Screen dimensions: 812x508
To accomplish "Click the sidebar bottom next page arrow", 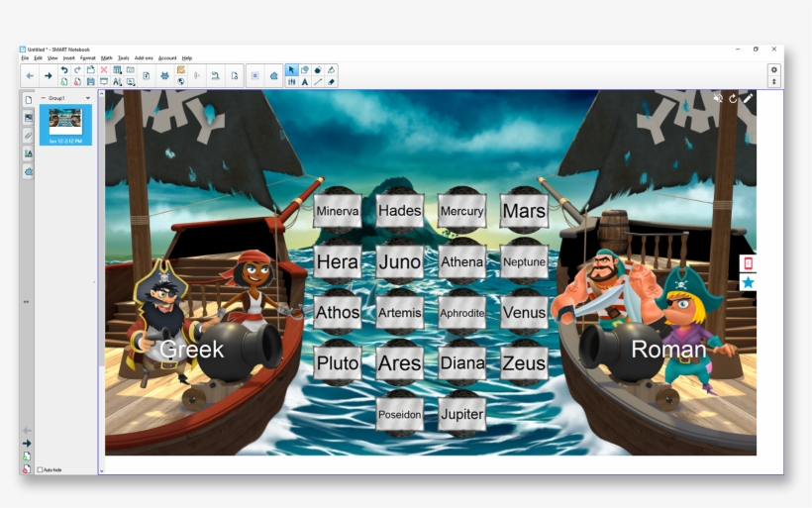I will point(27,444).
